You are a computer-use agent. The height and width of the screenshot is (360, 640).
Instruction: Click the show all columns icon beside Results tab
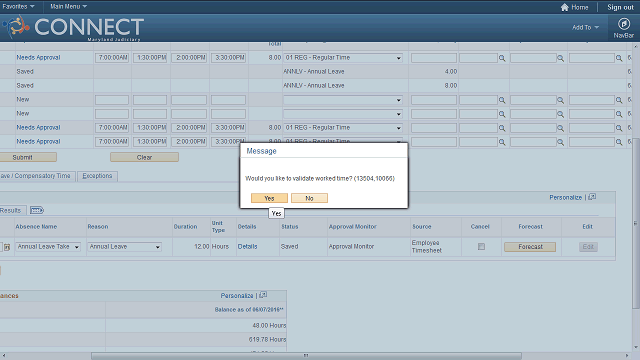pyautogui.click(x=37, y=210)
